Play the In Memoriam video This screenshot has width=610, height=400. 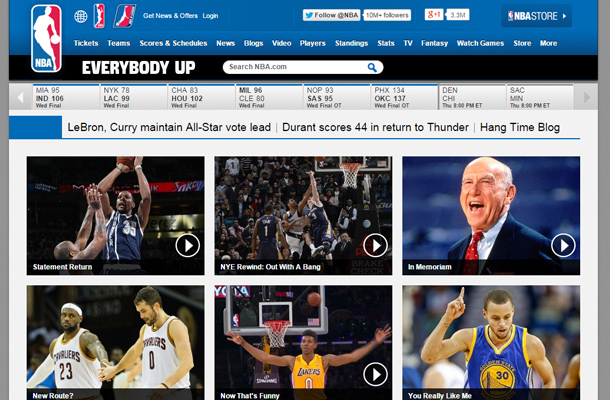[x=563, y=245]
